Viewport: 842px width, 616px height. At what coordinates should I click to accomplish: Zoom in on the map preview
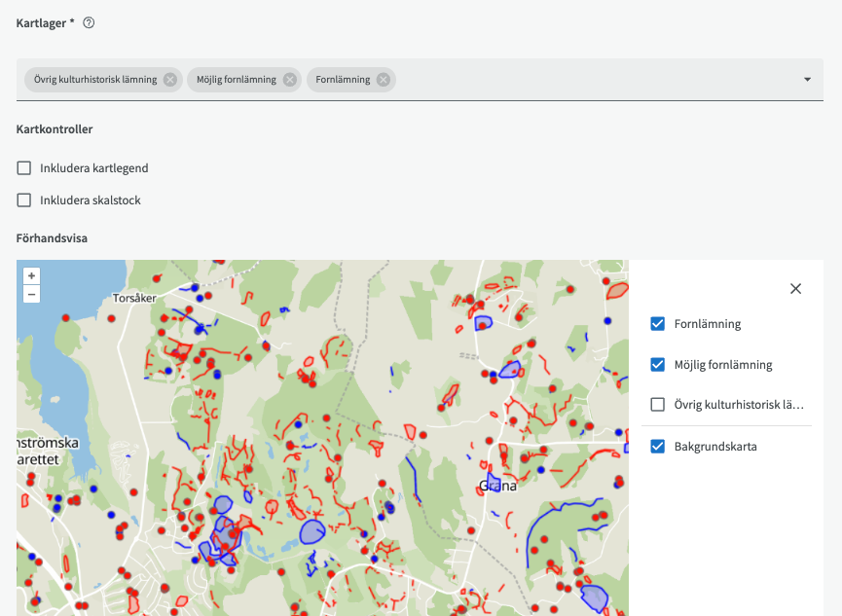click(32, 276)
